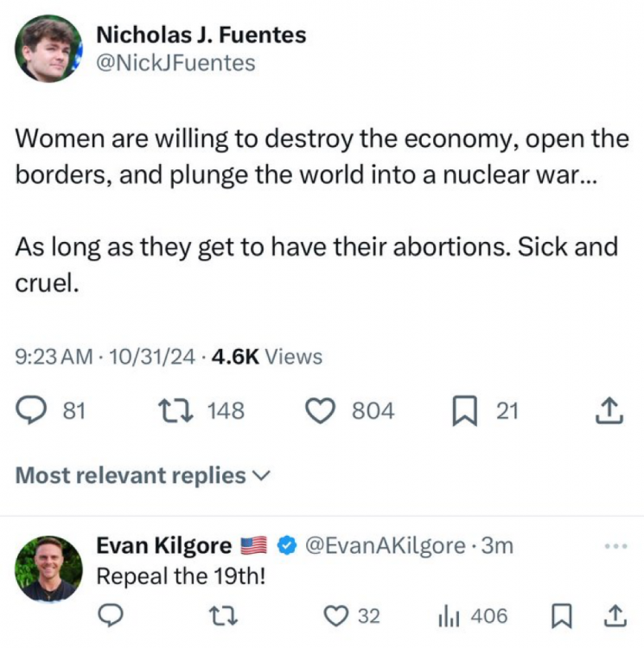Open the 9:23 AM · 10/31/24 timestamp
The image size is (644, 648).
pyautogui.click(x=105, y=356)
